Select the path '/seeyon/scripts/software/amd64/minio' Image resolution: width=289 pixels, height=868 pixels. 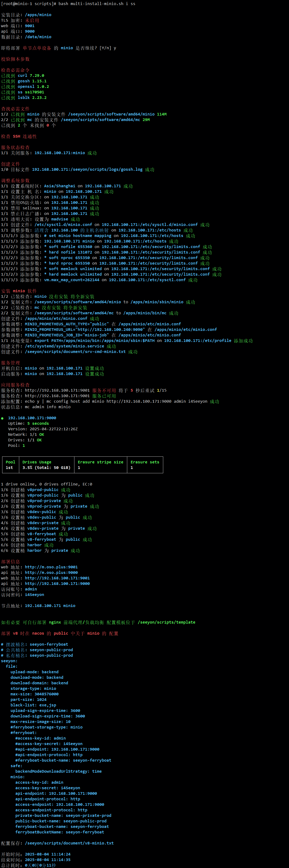111,114
